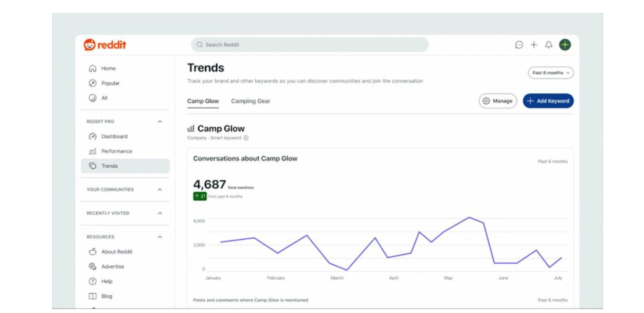Screen dimensions: 644x313
Task: Collapse the Your Communities section
Action: coord(160,189)
